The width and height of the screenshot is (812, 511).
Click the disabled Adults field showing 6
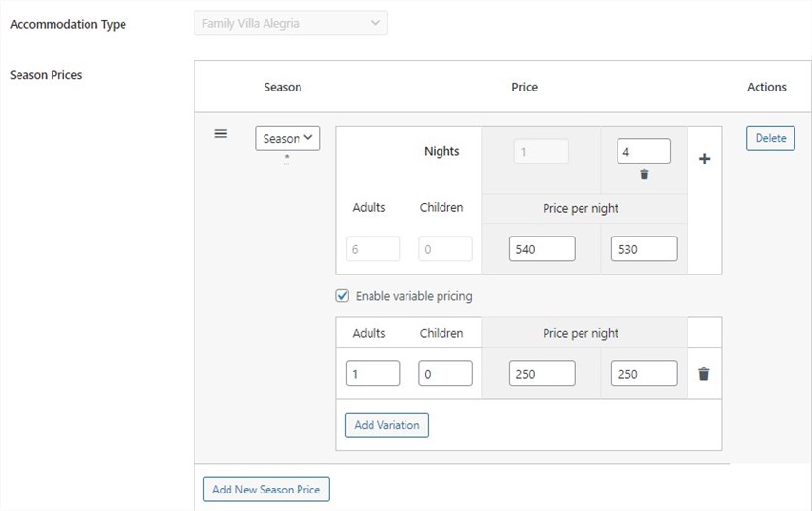pyautogui.click(x=372, y=248)
